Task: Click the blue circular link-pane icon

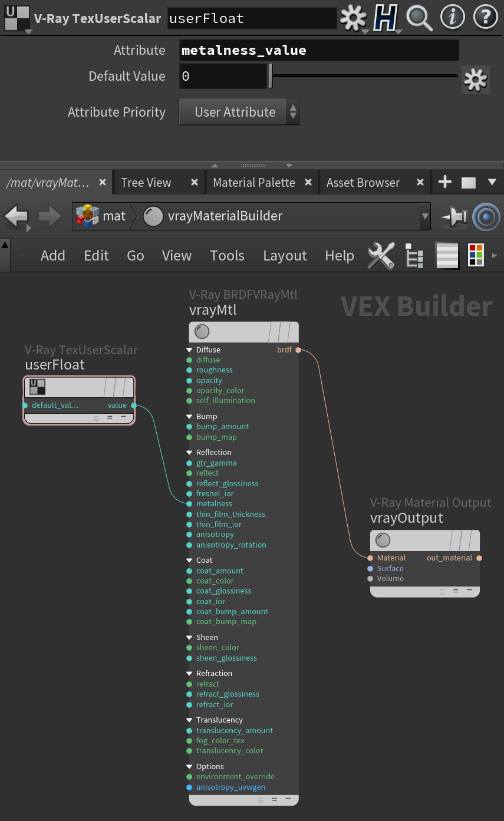Action: coord(486,217)
